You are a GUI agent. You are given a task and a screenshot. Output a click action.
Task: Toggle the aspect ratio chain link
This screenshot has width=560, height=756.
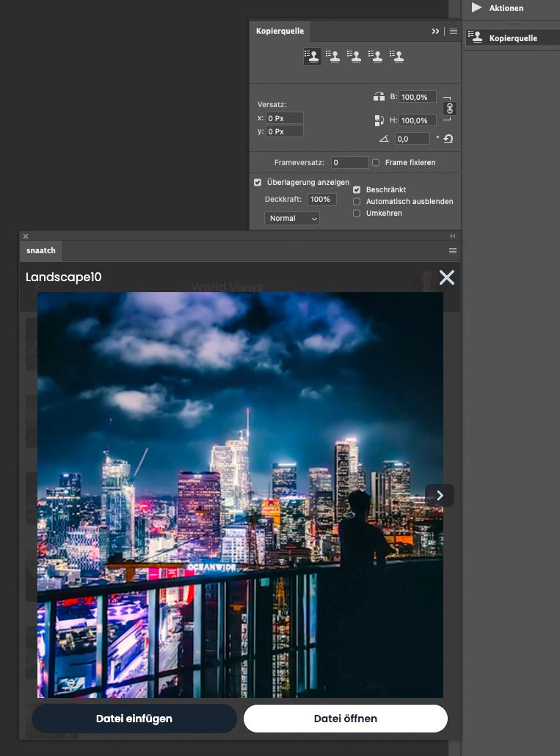450,109
